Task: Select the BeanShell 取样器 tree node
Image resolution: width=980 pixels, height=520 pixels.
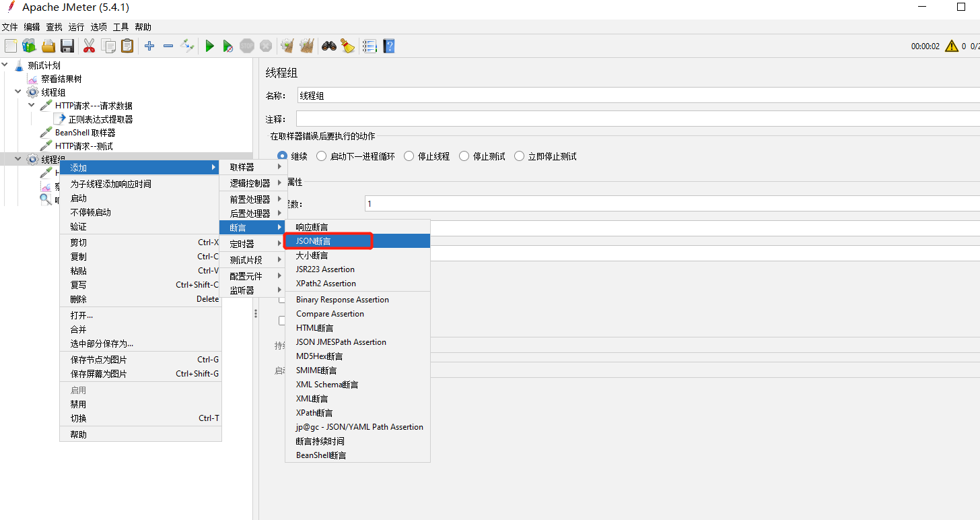Action: coord(85,133)
